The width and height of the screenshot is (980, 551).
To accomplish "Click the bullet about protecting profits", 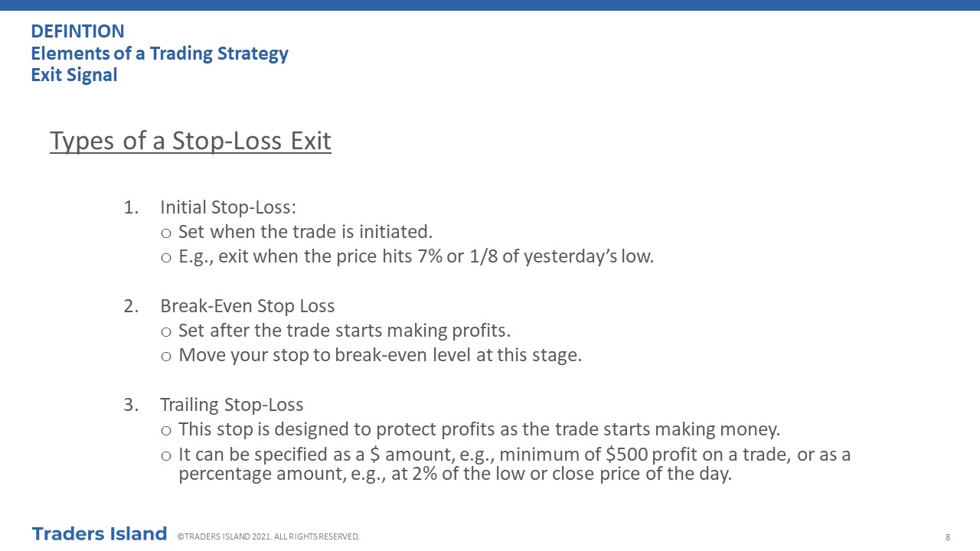I will [x=479, y=429].
